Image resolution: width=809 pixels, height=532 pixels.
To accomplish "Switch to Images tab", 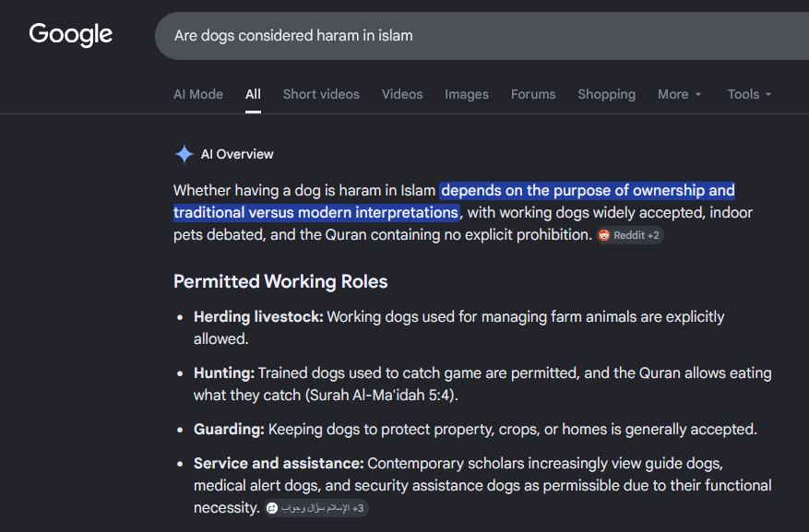I will click(467, 94).
